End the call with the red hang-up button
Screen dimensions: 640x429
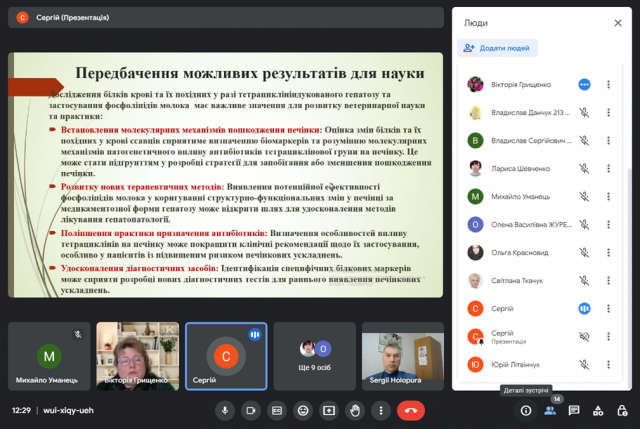(x=411, y=411)
